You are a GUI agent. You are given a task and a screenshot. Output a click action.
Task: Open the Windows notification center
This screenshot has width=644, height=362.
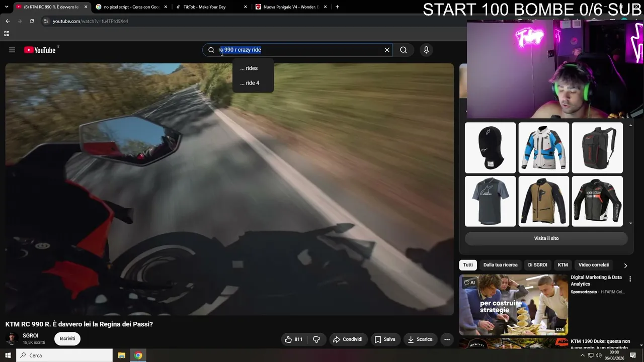(633, 355)
